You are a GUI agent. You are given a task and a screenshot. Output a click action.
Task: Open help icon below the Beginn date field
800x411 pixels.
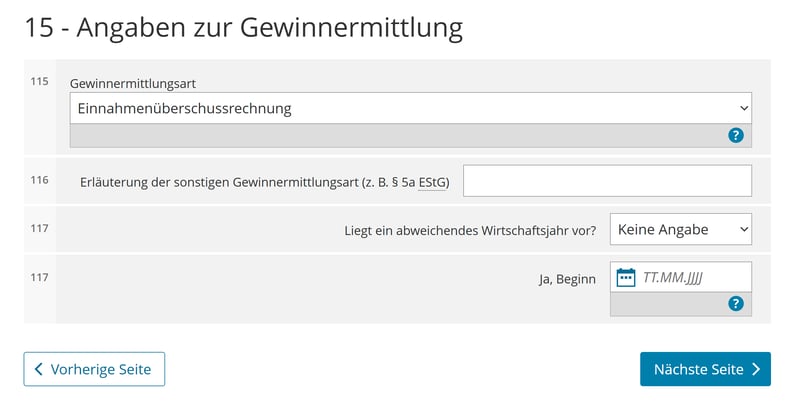pyautogui.click(x=736, y=303)
